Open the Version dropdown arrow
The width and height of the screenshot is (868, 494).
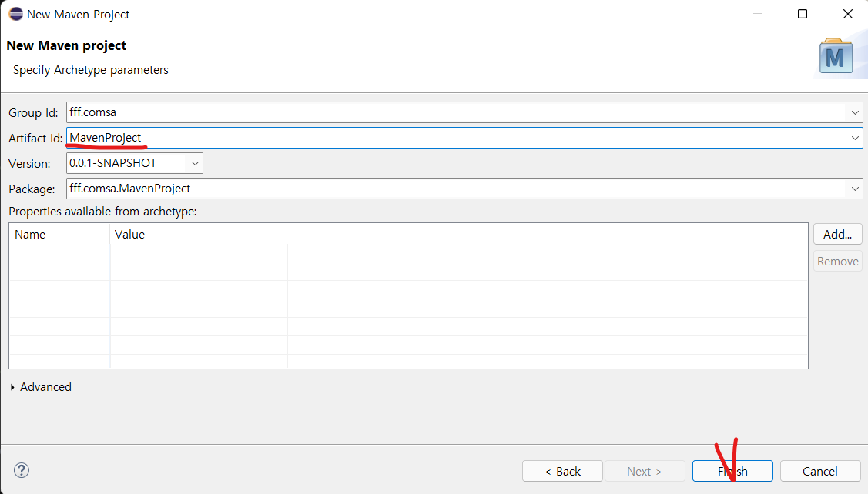195,163
